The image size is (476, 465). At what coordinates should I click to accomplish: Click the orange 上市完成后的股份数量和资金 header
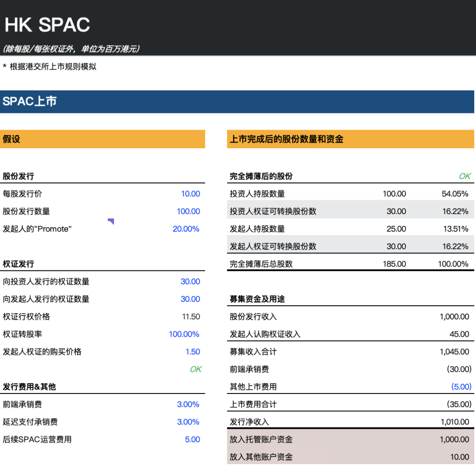coord(350,139)
